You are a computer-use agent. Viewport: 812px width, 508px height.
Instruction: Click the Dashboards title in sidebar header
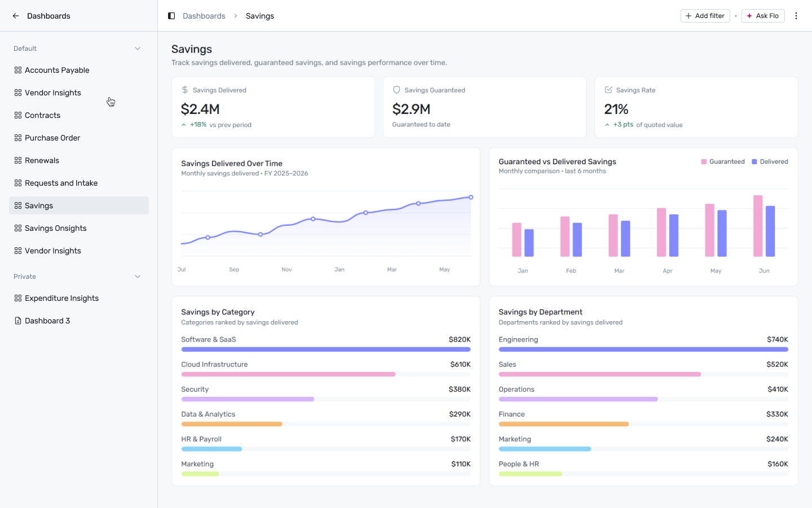point(48,16)
